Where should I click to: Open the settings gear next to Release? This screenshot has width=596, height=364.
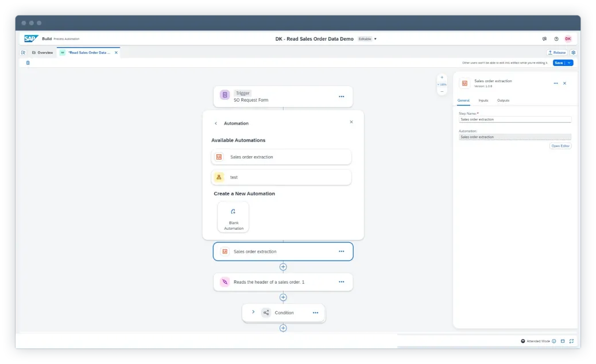[573, 52]
